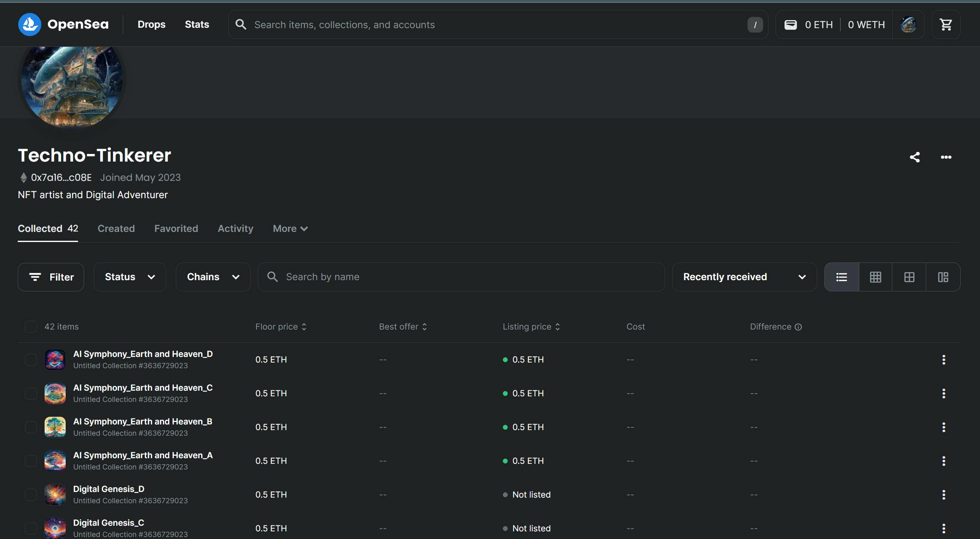Open the Chains dropdown
Image resolution: width=980 pixels, height=539 pixels.
click(x=213, y=277)
